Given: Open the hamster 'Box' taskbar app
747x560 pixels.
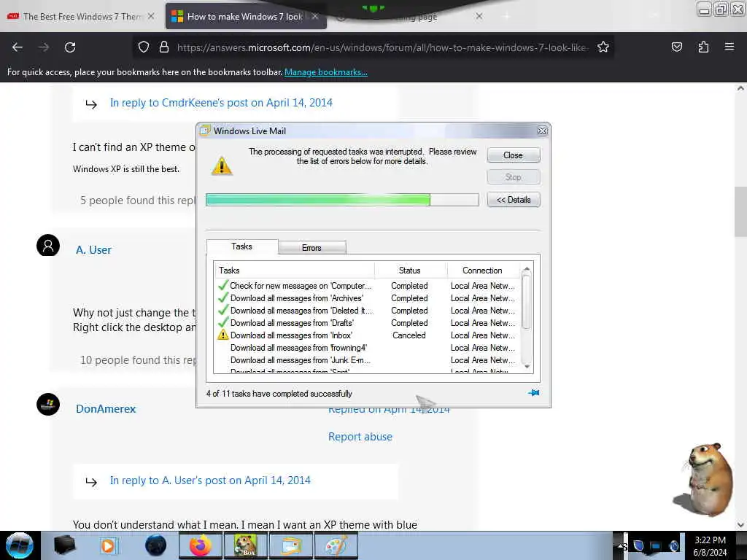Looking at the screenshot, I should (245, 545).
